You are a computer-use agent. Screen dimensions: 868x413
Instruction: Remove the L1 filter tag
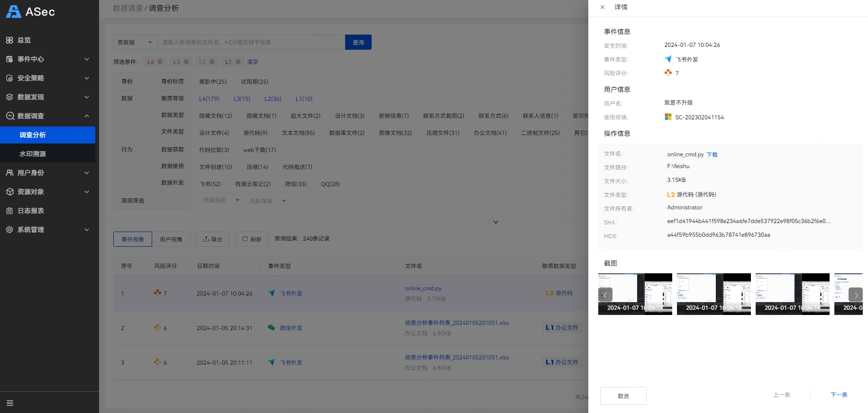(x=238, y=62)
